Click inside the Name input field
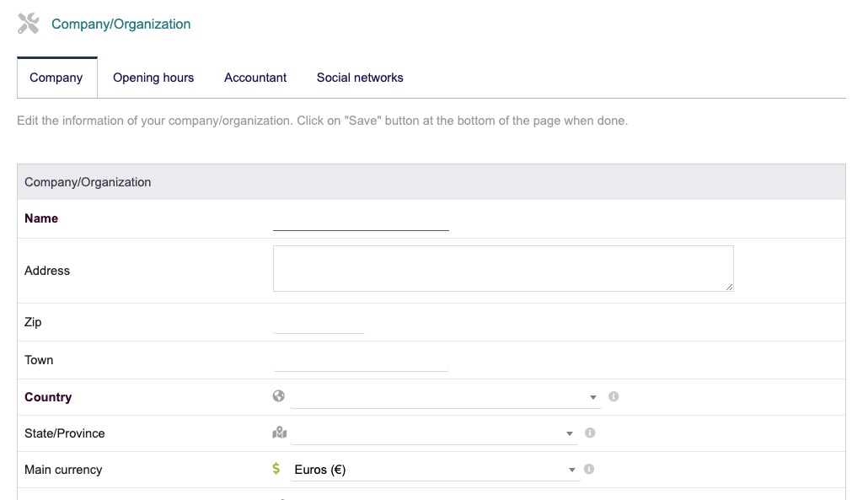Image resolution: width=868 pixels, height=500 pixels. 361,222
